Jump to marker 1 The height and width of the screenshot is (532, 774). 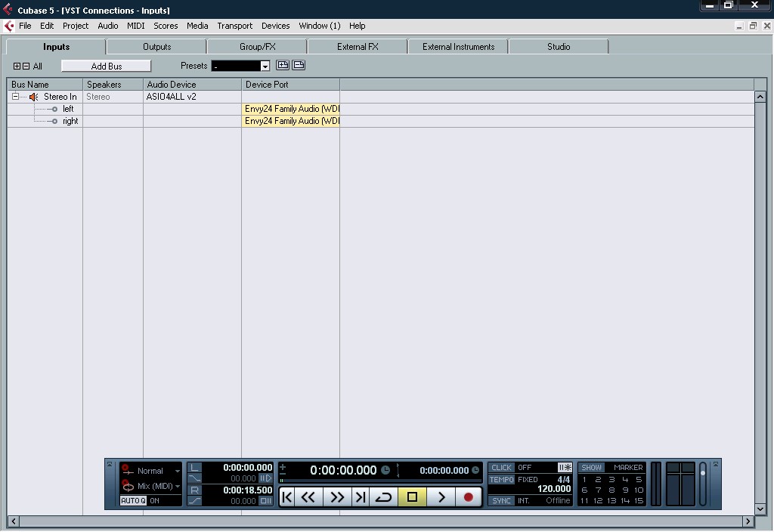coord(584,479)
